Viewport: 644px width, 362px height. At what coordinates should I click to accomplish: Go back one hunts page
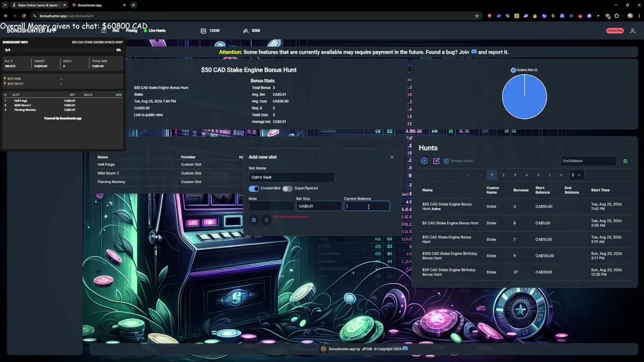coord(480,175)
